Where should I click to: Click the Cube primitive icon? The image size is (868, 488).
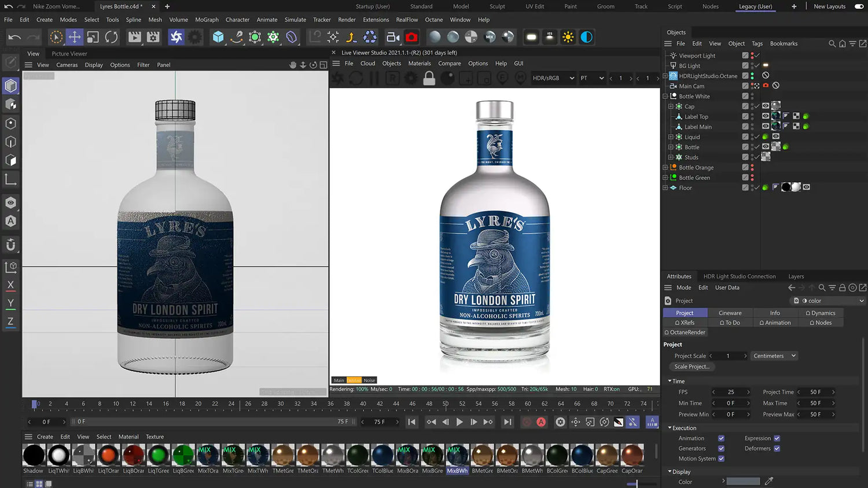click(218, 37)
